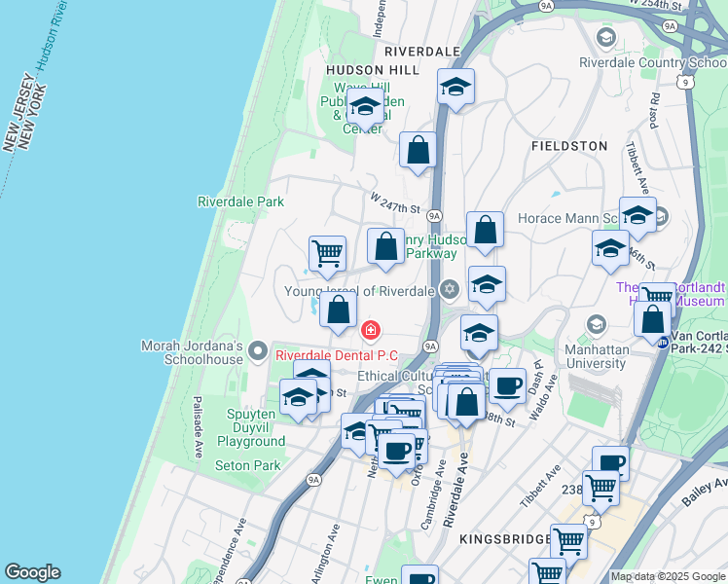Click the shopping bag marker above Van Cortlandt Park station

coord(654,319)
